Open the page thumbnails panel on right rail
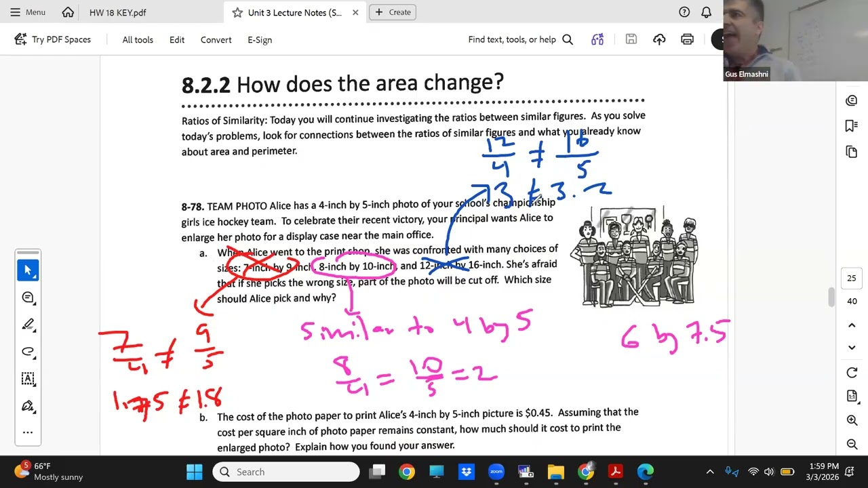This screenshot has width=868, height=488. point(852,152)
